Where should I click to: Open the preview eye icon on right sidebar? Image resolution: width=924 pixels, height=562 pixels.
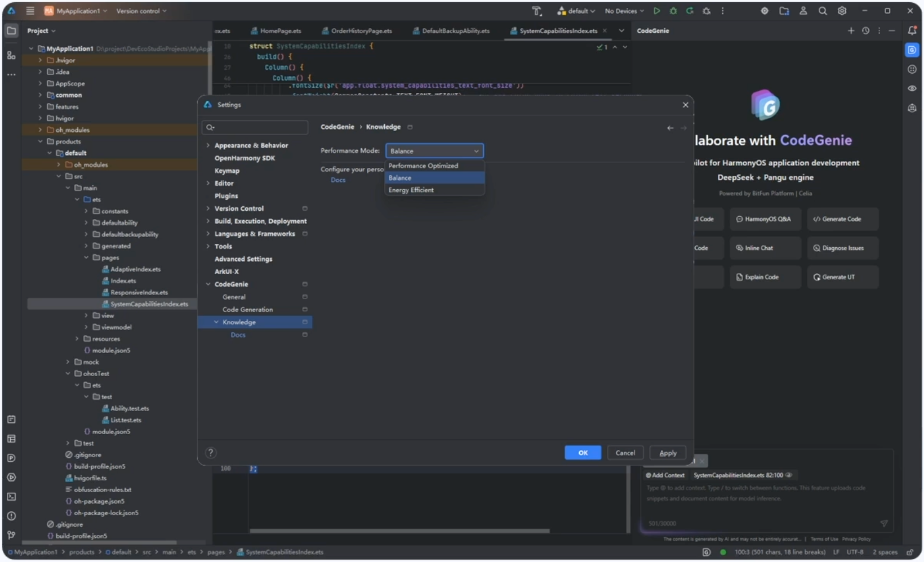click(912, 88)
